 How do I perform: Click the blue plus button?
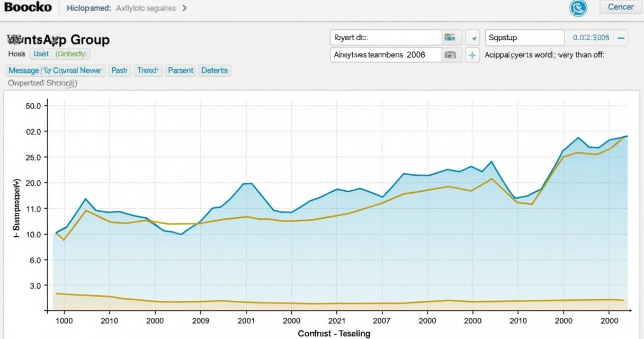click(x=472, y=55)
